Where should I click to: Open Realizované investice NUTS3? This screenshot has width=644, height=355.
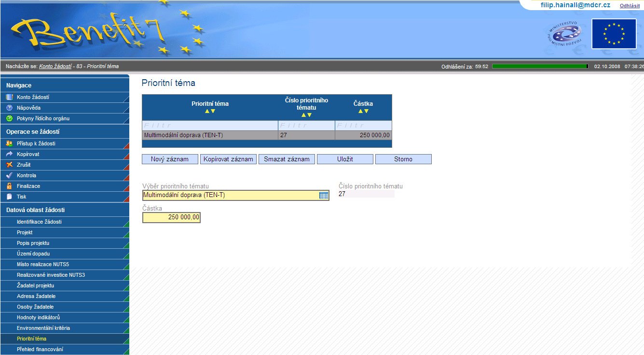tap(65, 275)
